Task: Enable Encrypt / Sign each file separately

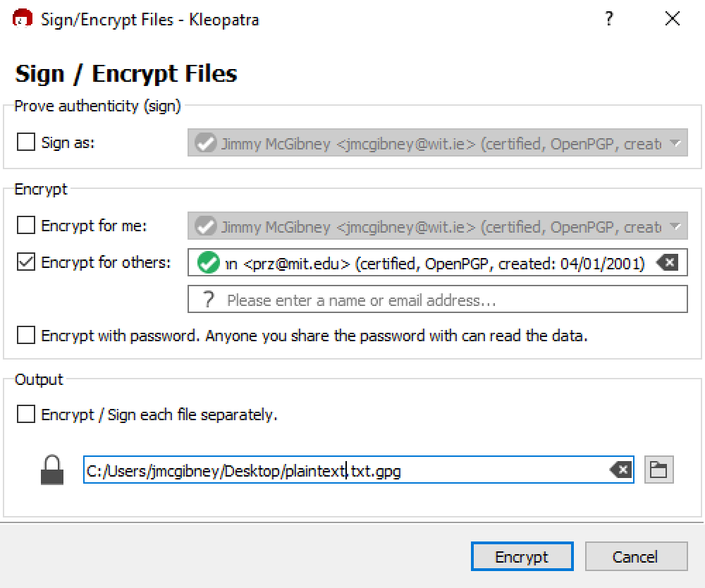Action: click(x=25, y=414)
